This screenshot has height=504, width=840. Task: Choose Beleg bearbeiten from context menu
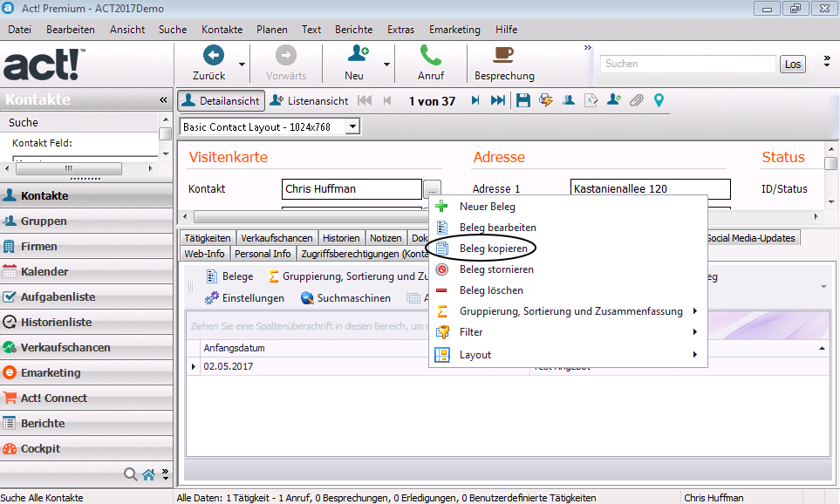pyautogui.click(x=568, y=227)
